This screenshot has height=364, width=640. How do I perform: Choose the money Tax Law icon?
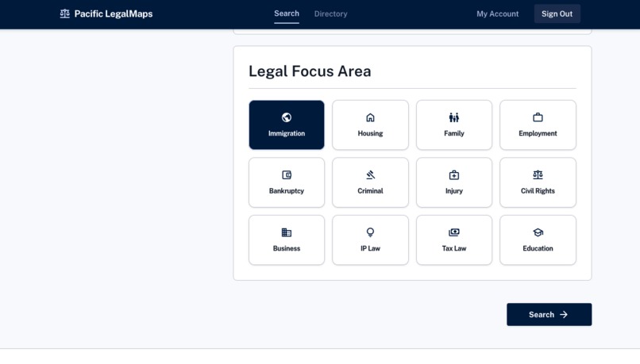(x=454, y=232)
